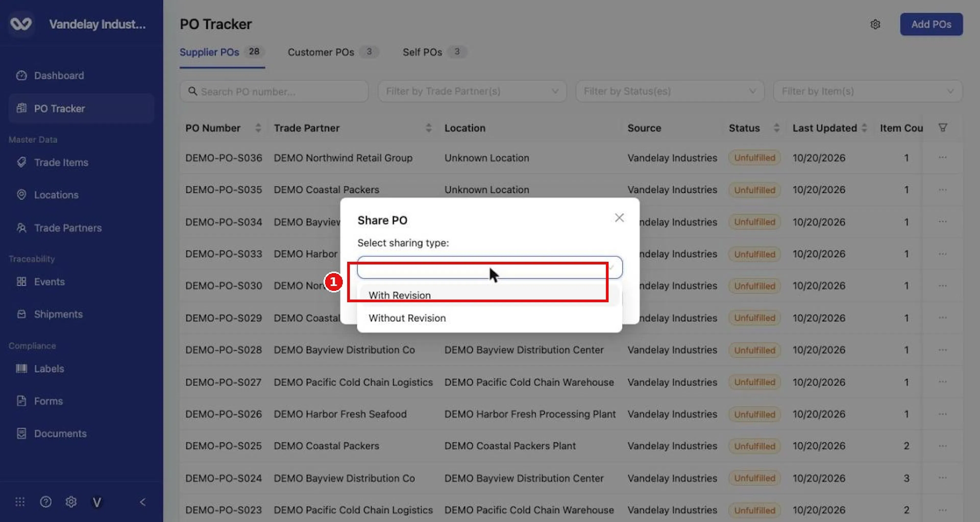Screen dimensions: 980x522
Task: Click the Vandelay Industries logo
Action: [x=21, y=24]
